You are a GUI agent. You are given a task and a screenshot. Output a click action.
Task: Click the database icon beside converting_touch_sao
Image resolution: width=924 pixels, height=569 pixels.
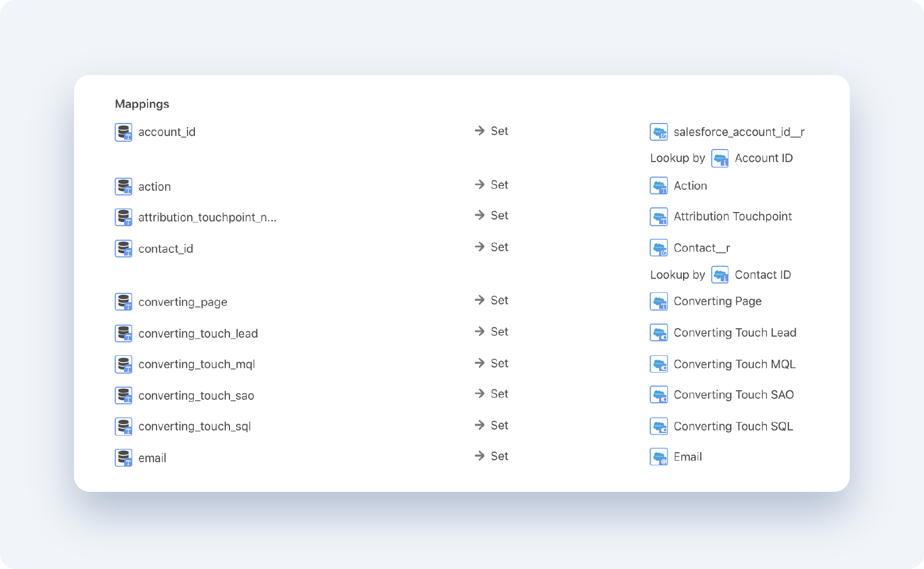124,395
